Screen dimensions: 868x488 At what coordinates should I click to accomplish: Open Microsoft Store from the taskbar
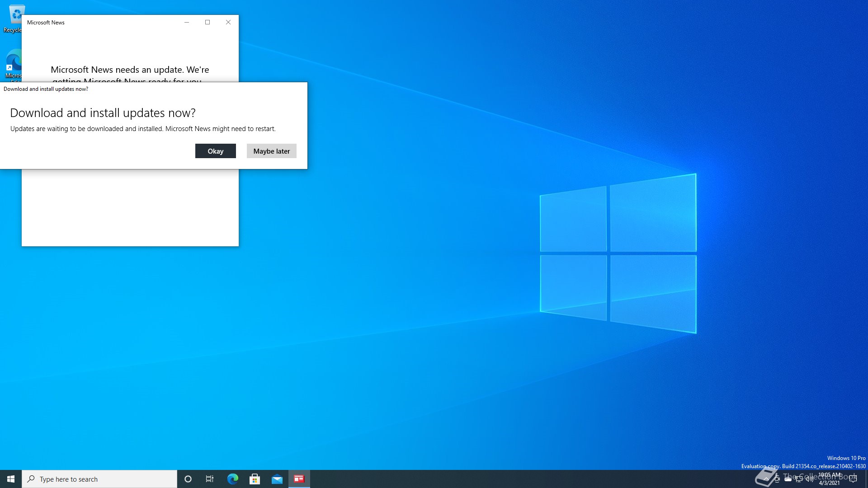pyautogui.click(x=255, y=479)
